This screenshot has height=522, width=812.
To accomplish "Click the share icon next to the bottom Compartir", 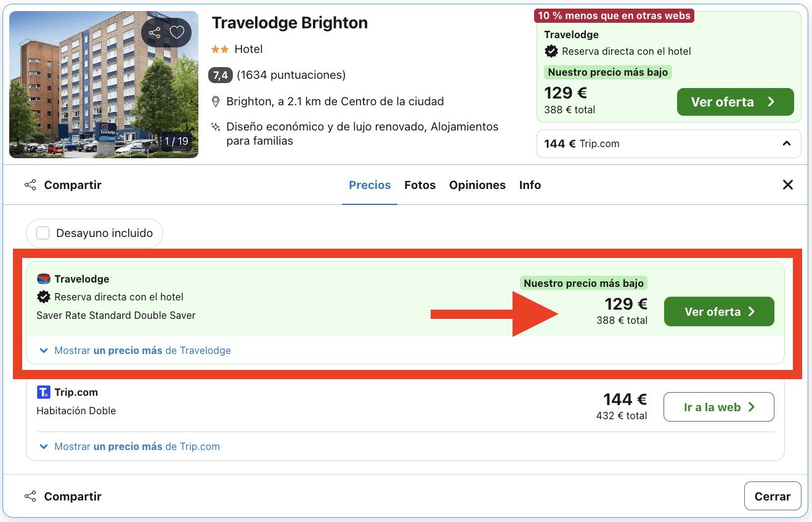I will point(30,496).
